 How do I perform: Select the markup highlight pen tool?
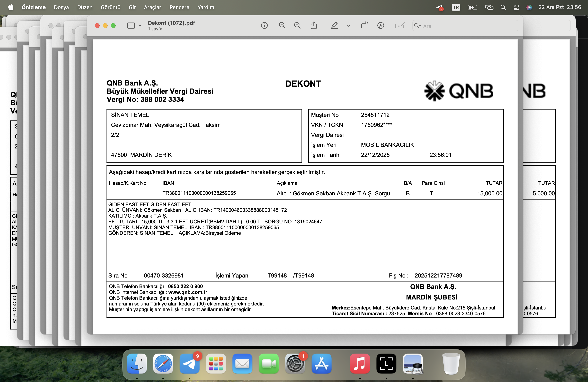(x=334, y=25)
